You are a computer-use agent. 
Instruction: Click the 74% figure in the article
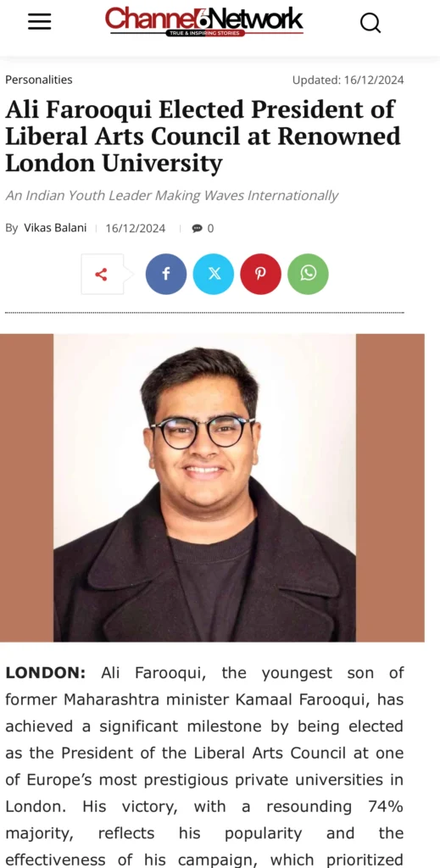pos(386,807)
